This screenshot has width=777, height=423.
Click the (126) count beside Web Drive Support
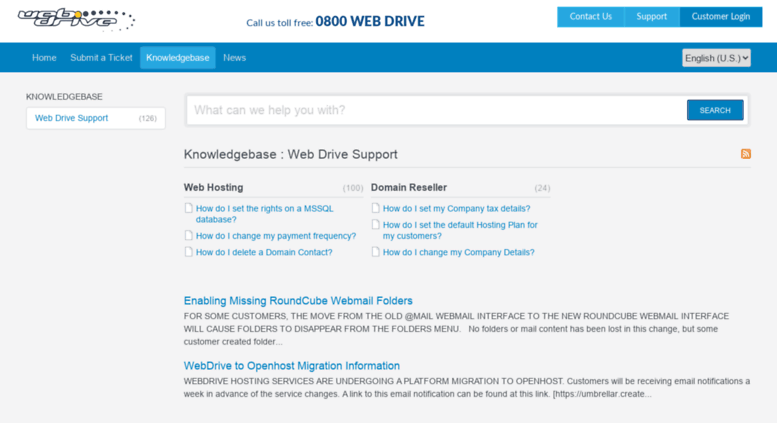coord(148,118)
